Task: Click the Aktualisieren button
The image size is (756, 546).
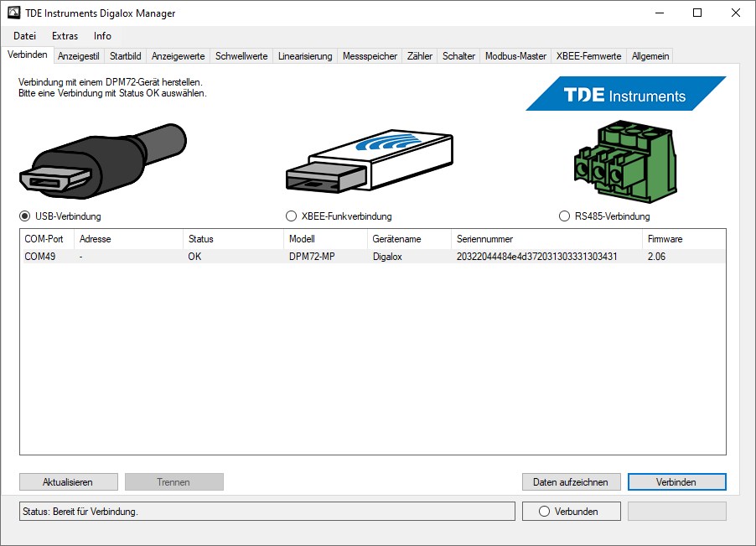Action: (x=69, y=482)
